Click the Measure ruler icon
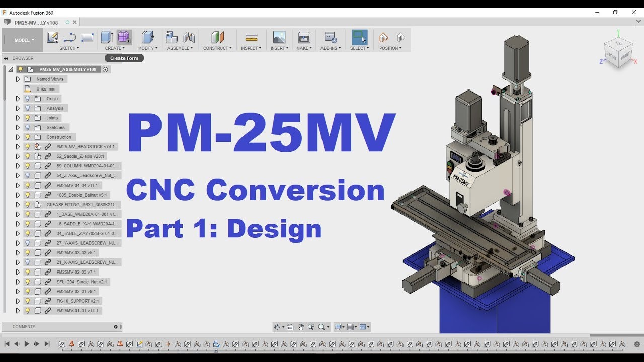644x362 pixels. [251, 37]
